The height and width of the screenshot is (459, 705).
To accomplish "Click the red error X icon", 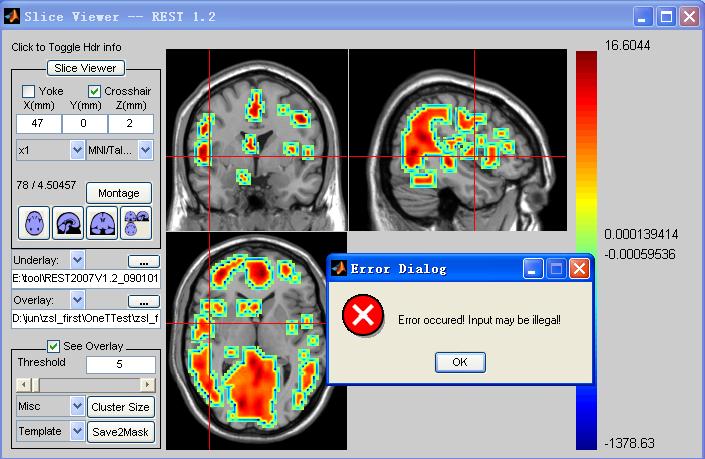I will click(363, 315).
